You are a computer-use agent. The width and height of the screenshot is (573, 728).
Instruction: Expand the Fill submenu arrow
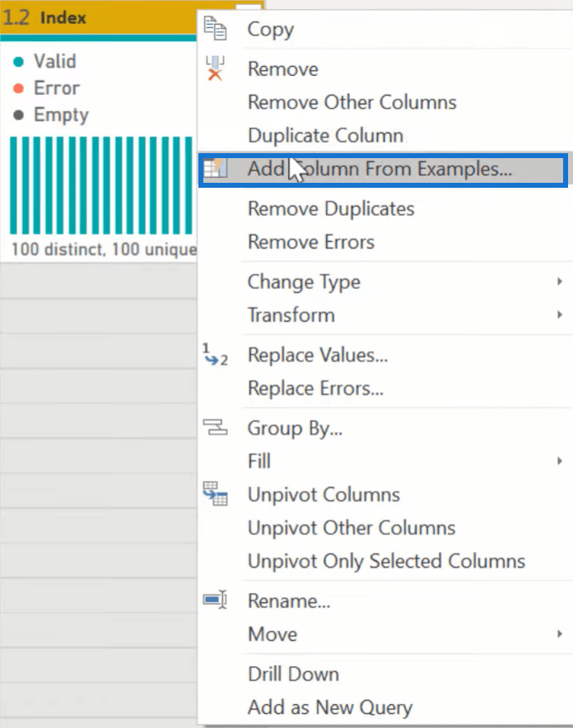[560, 461]
